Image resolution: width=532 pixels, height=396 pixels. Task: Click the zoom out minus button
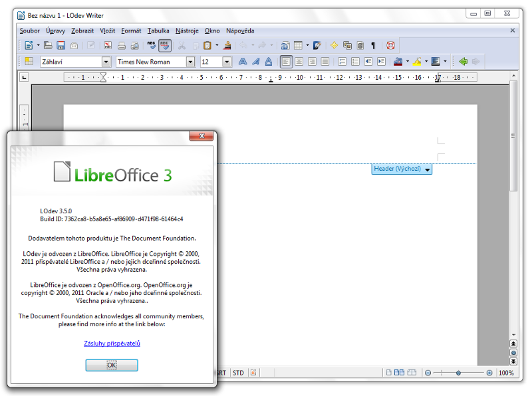(x=428, y=373)
